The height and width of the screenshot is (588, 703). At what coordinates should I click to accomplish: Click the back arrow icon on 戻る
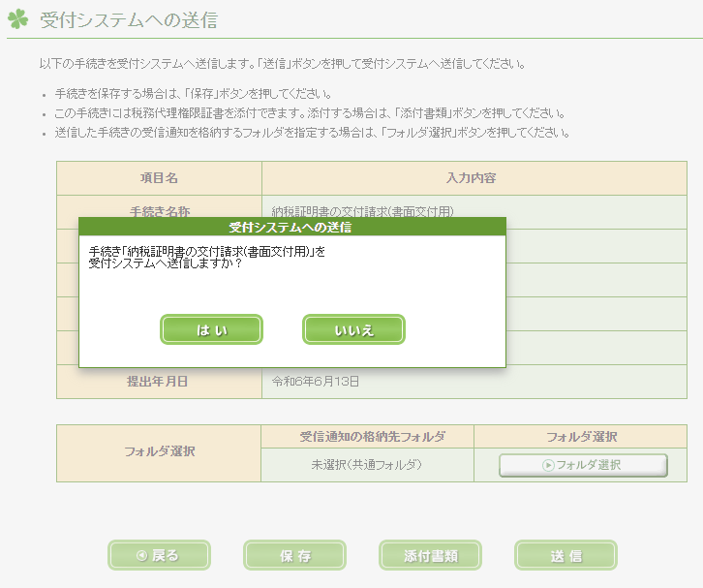141,555
